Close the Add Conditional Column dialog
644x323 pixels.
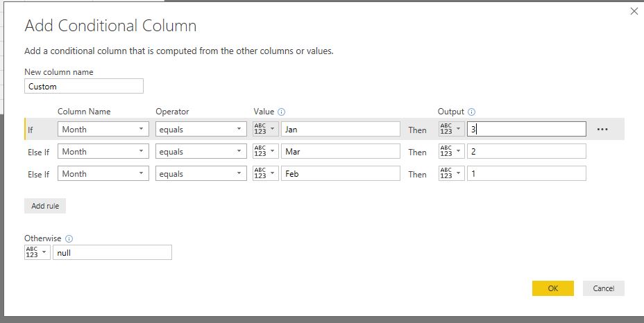634,12
